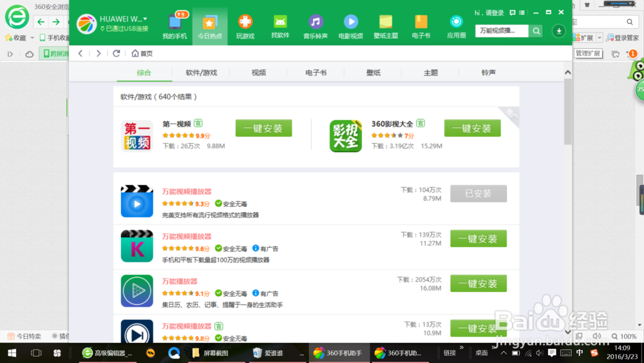Viewport: 644px width, 363px height.
Task: Switch to the 电子书 tab
Action: click(316, 73)
